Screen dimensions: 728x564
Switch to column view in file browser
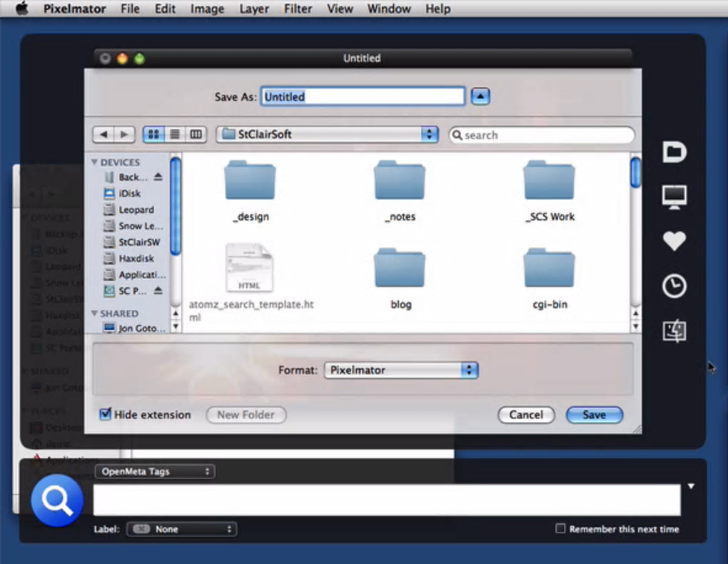tap(196, 134)
